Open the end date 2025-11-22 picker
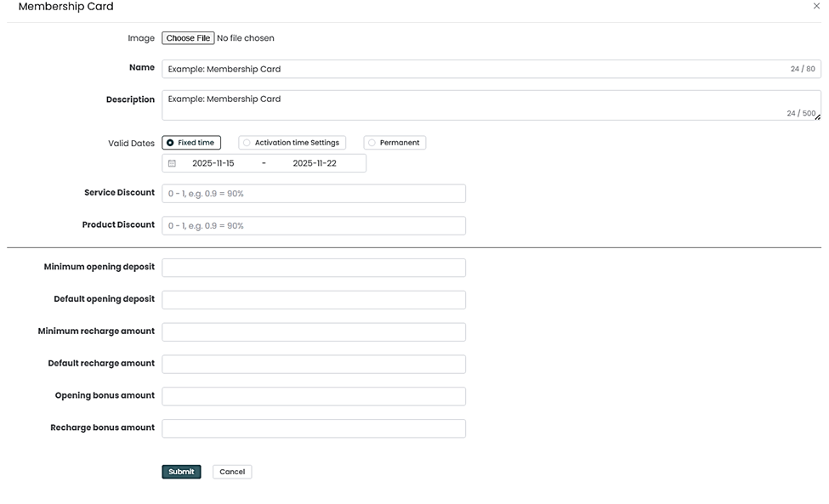This screenshot has height=504, width=829. (x=315, y=163)
